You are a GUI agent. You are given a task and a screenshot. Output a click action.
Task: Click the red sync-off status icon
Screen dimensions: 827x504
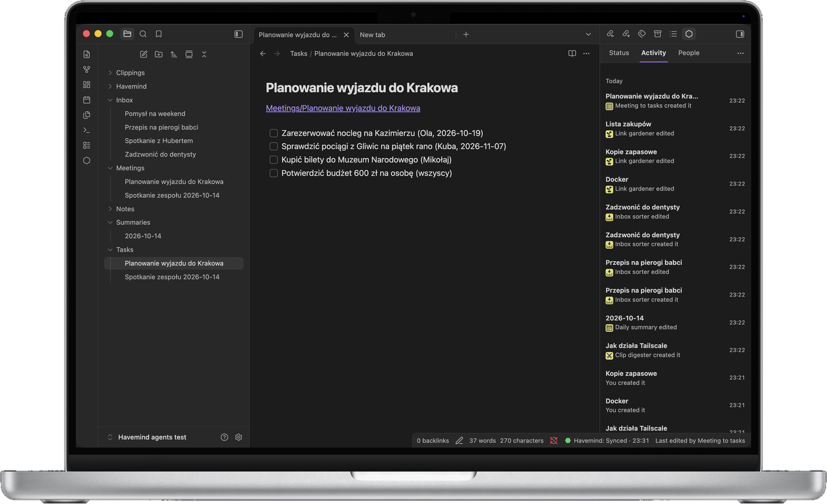click(x=554, y=441)
